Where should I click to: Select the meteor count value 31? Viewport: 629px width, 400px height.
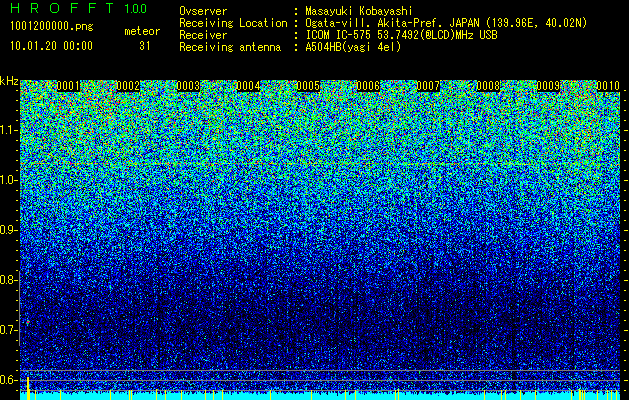[145, 46]
